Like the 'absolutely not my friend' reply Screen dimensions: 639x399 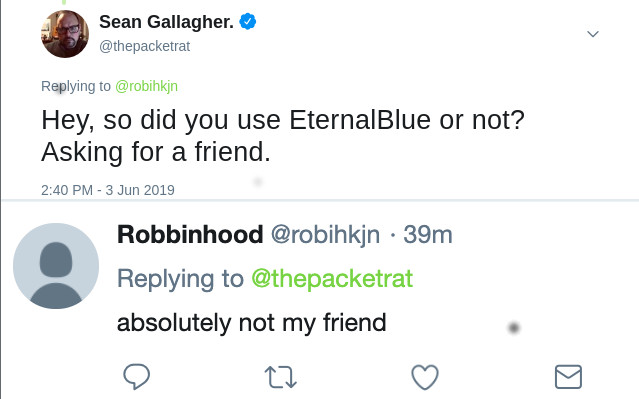[425, 377]
